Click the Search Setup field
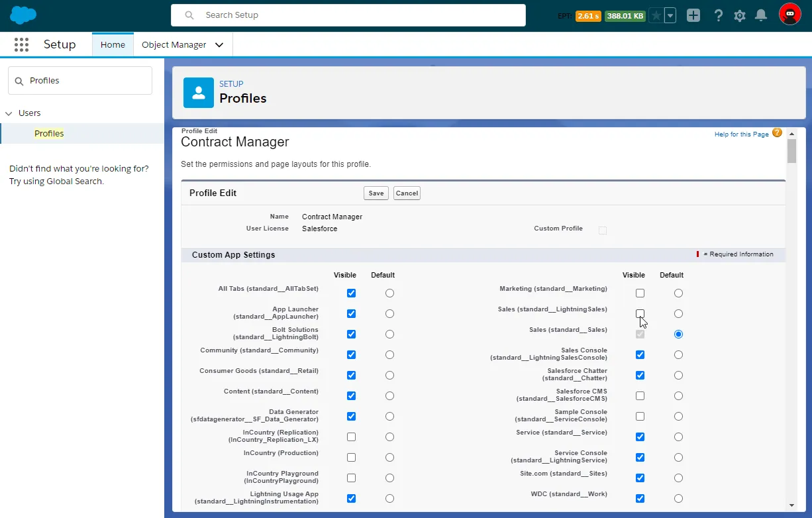This screenshot has width=812, height=518. (x=348, y=15)
